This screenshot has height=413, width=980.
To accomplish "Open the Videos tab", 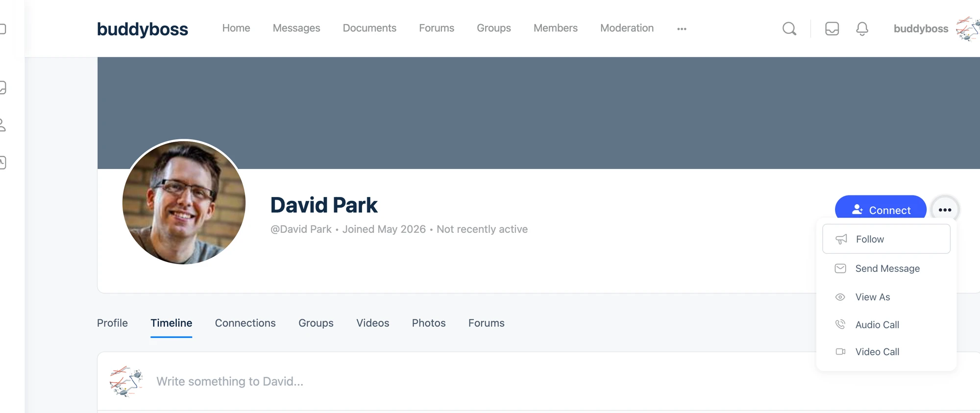I will [x=372, y=323].
